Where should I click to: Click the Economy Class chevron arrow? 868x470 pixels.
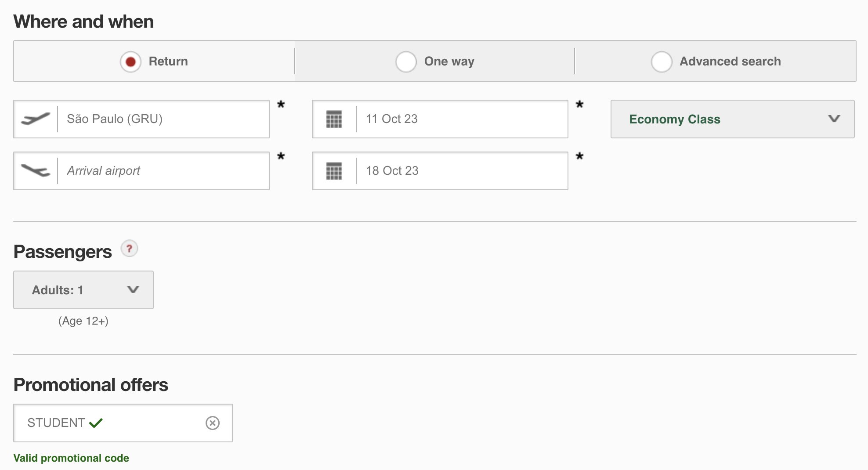click(x=834, y=119)
